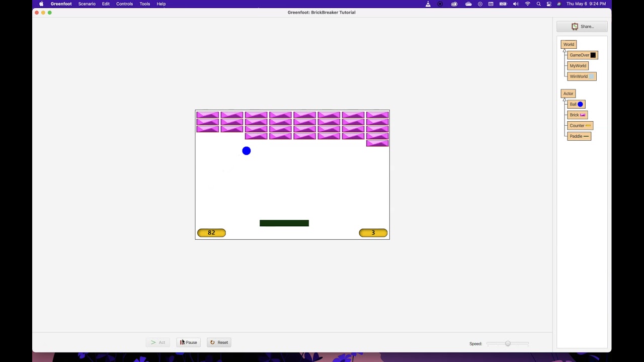Click the blue ball in the game
644x362 pixels.
coord(247,151)
